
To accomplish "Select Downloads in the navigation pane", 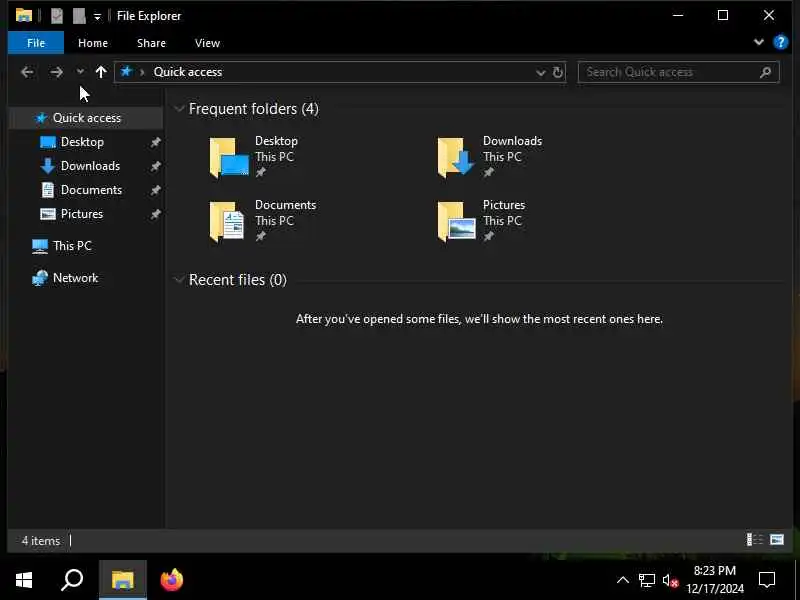I will pyautogui.click(x=90, y=166).
